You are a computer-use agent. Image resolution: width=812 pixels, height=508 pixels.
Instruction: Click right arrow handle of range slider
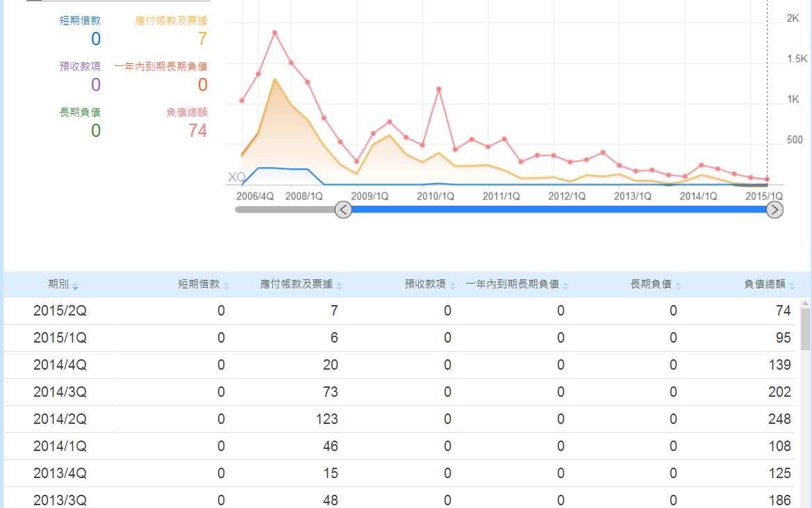[774, 210]
